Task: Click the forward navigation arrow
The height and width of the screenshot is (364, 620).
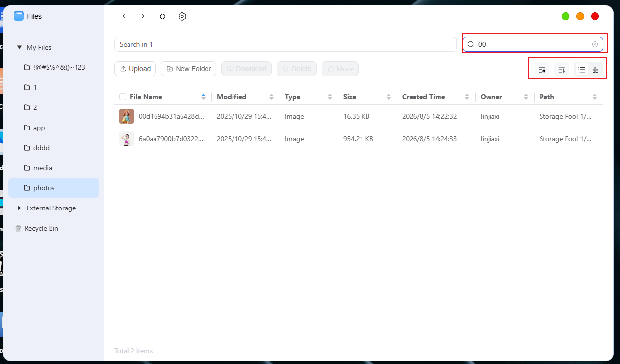Action: [143, 16]
